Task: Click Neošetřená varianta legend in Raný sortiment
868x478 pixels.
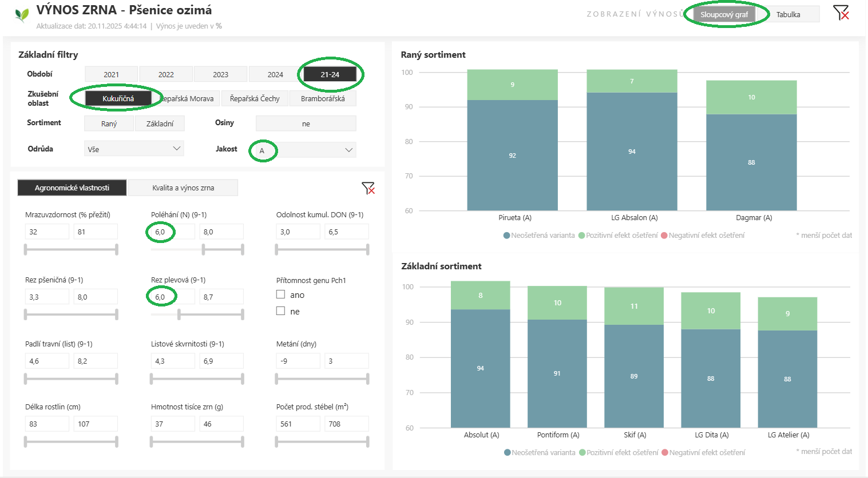Action: pyautogui.click(x=539, y=235)
